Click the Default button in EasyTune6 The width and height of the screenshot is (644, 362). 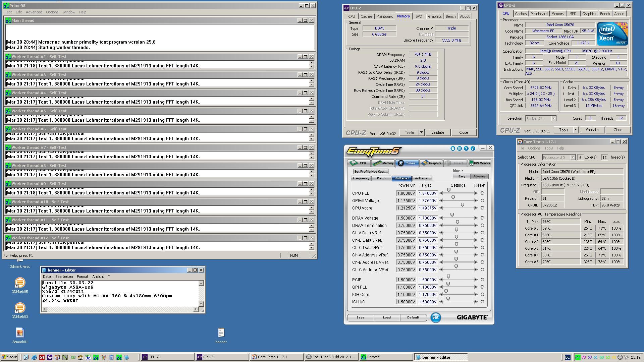413,317
